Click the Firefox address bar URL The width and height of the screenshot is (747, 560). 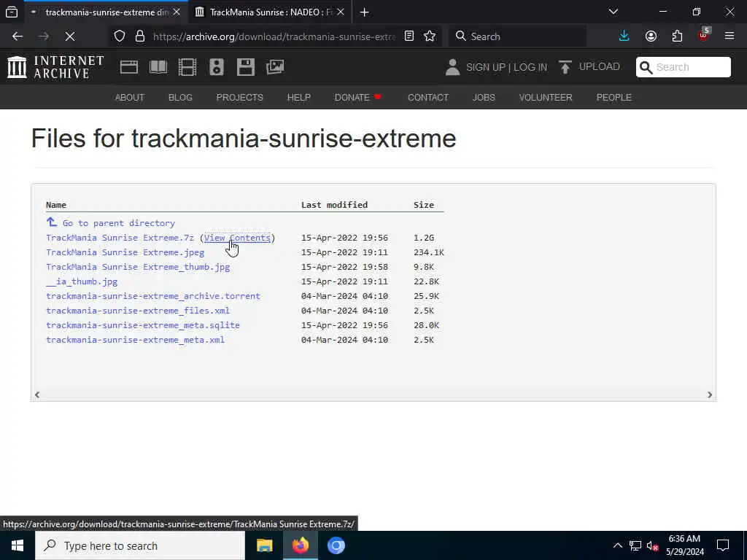[274, 36]
